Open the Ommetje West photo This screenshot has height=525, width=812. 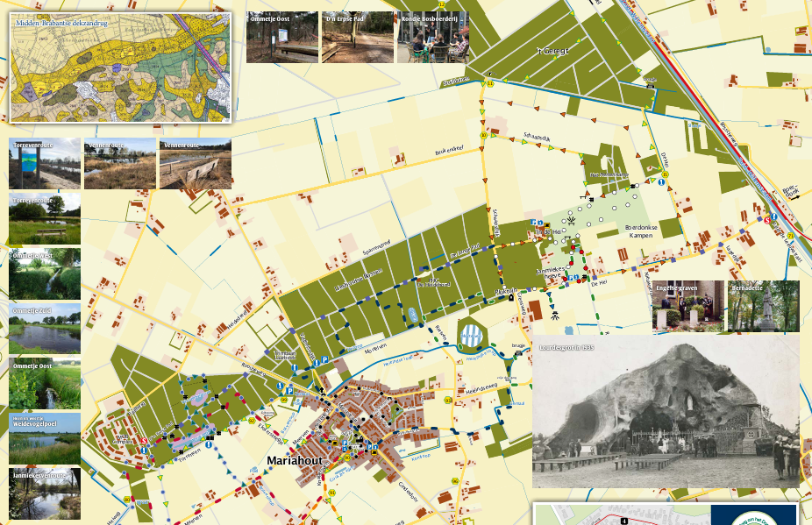pos(45,274)
